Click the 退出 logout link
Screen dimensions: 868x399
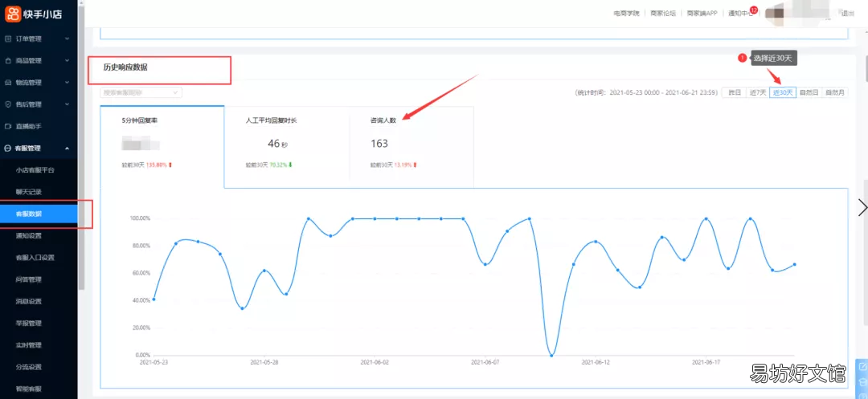point(848,14)
